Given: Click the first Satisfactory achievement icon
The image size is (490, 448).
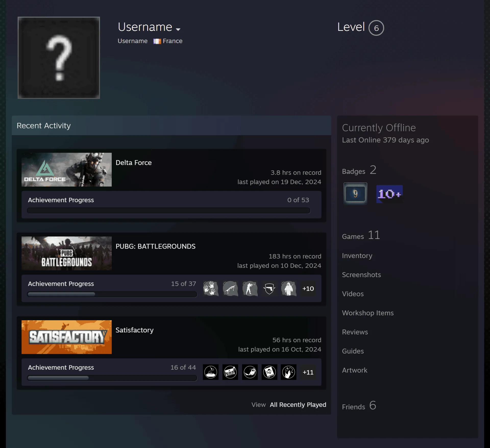Looking at the screenshot, I should tap(211, 372).
